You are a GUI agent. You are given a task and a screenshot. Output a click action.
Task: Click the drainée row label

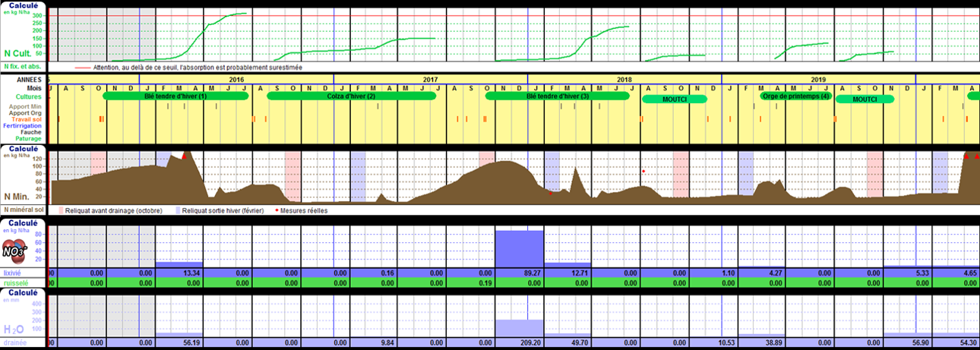point(15,343)
